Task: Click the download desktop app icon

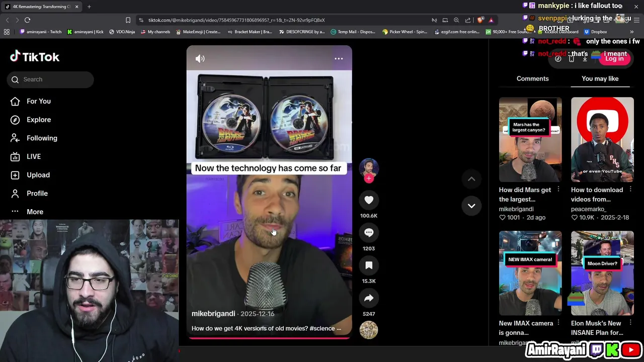Action: (x=585, y=59)
